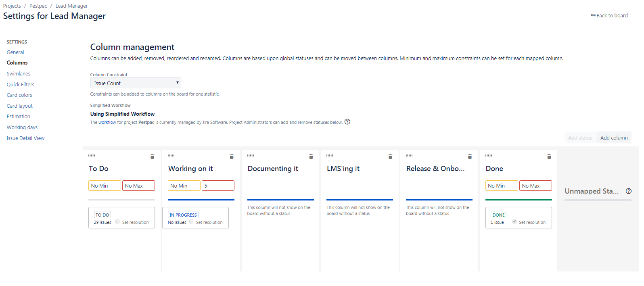
Task: Toggle Set resolution for TO DO status
Action: point(117,221)
